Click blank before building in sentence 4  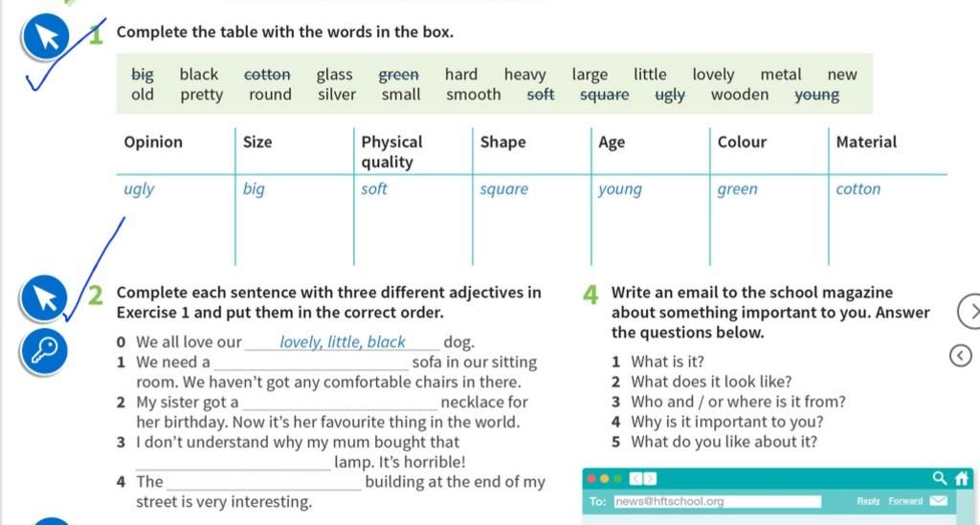pos(264,483)
